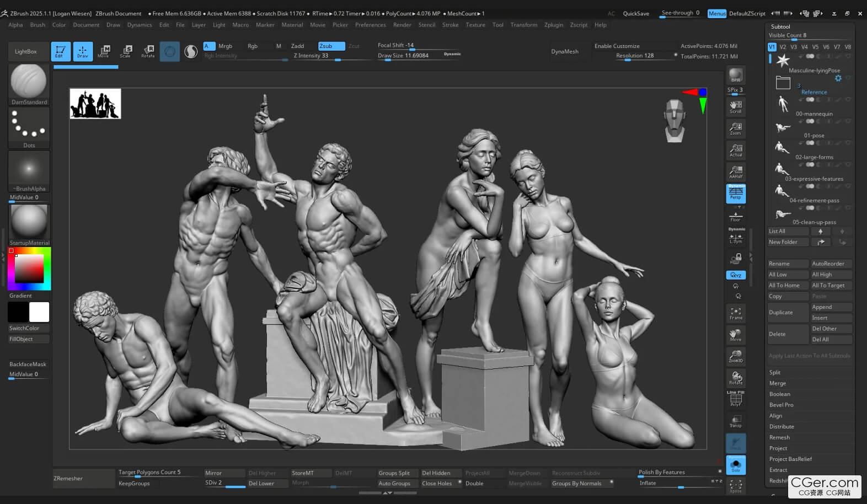Expand the Boolean section
Image resolution: width=867 pixels, height=504 pixels.
[780, 394]
